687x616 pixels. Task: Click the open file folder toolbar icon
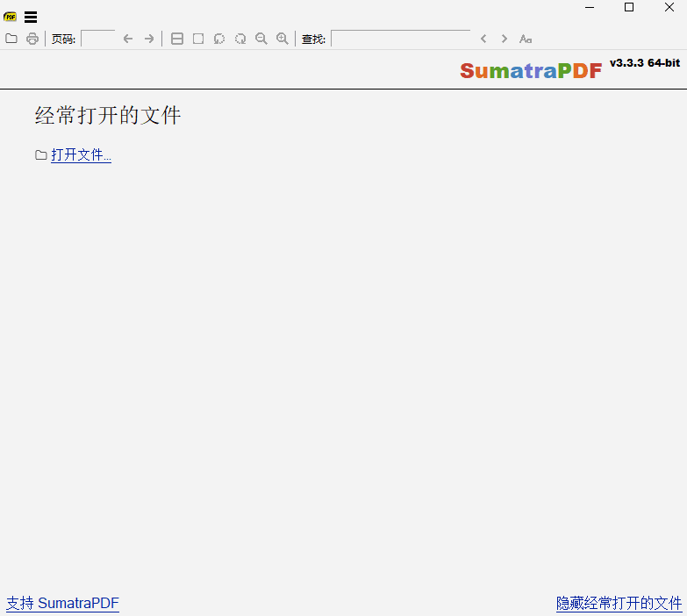[x=11, y=39]
